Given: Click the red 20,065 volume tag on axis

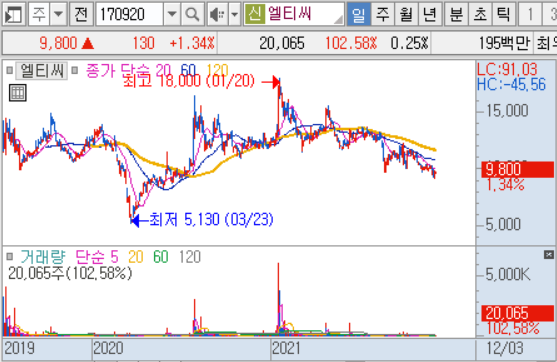Looking at the screenshot, I should pos(517,313).
